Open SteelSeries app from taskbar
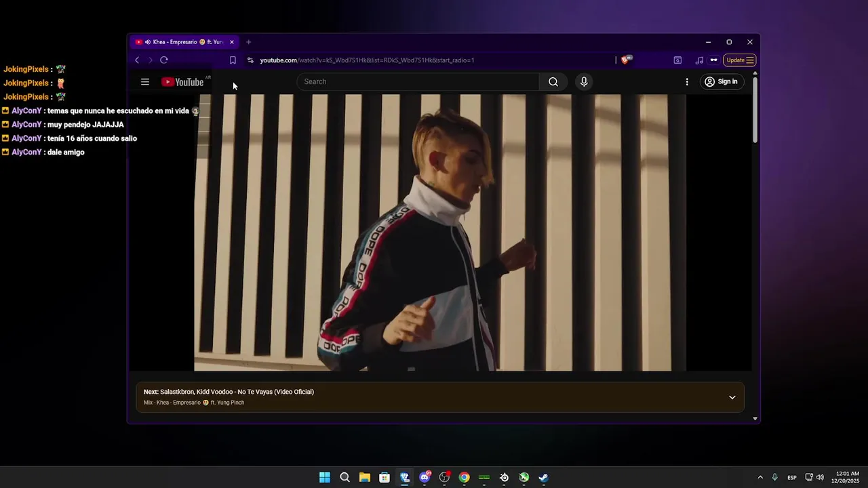 tap(504, 477)
